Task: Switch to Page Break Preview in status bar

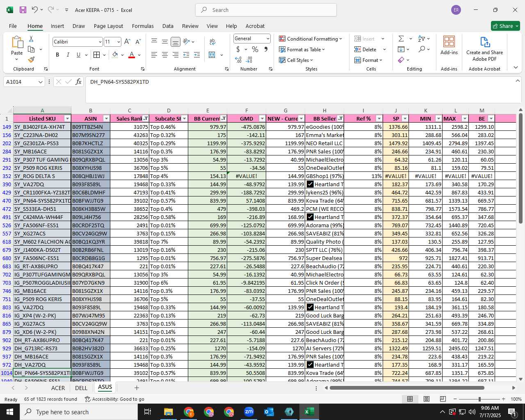Action: tap(443, 399)
